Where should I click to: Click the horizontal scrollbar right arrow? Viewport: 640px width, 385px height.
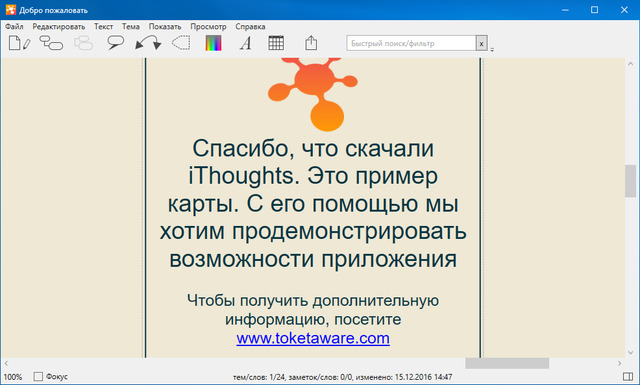tap(619, 363)
